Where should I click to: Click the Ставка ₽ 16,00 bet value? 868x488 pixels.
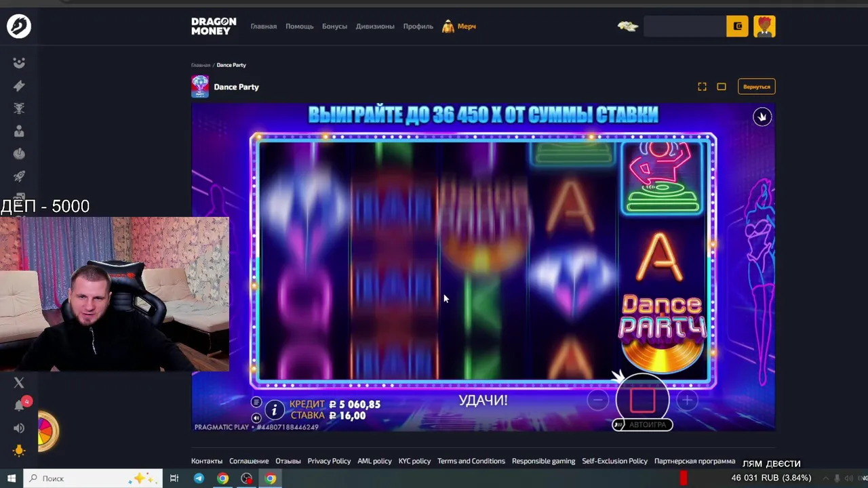328,416
